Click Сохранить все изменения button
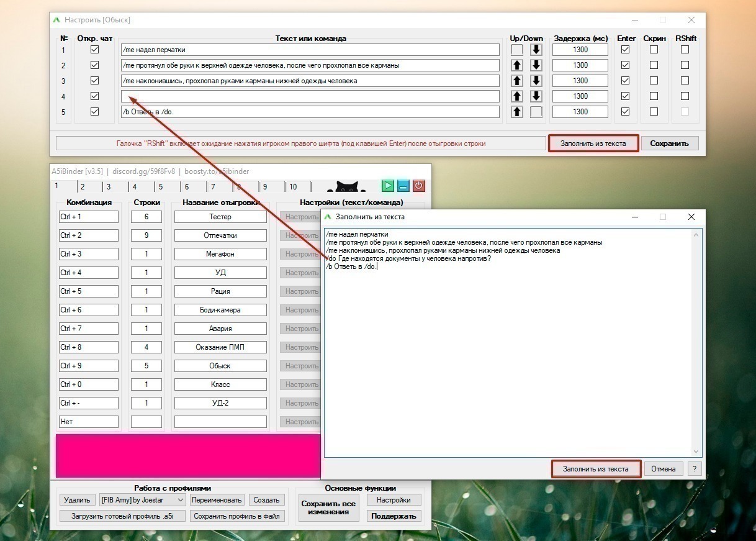 coord(328,508)
